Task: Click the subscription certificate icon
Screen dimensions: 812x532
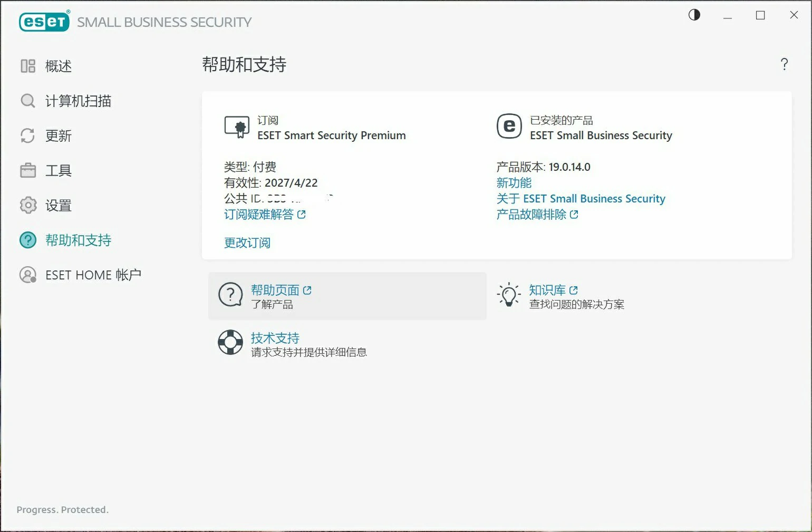Action: [237, 127]
